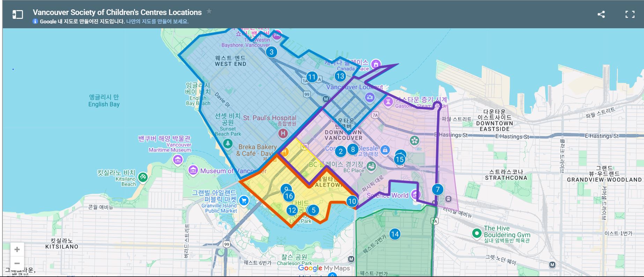This screenshot has height=277, width=644.
Task: Select location marker number 2
Action: pyautogui.click(x=341, y=151)
